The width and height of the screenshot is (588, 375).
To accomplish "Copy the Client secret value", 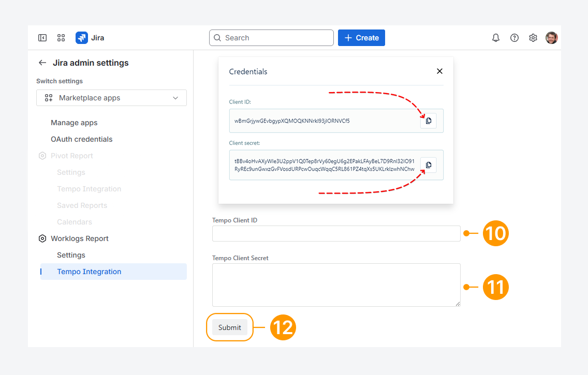I will point(428,165).
